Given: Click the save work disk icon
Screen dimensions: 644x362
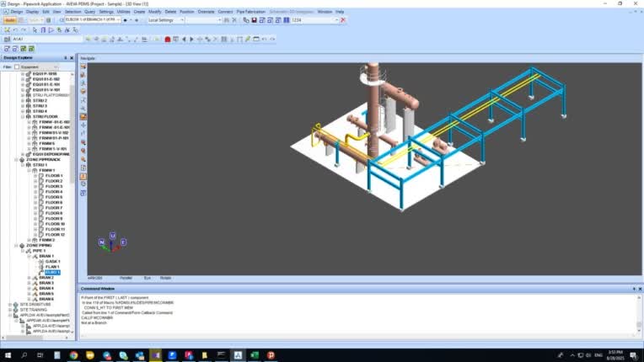Looking at the screenshot, I should [254, 20].
